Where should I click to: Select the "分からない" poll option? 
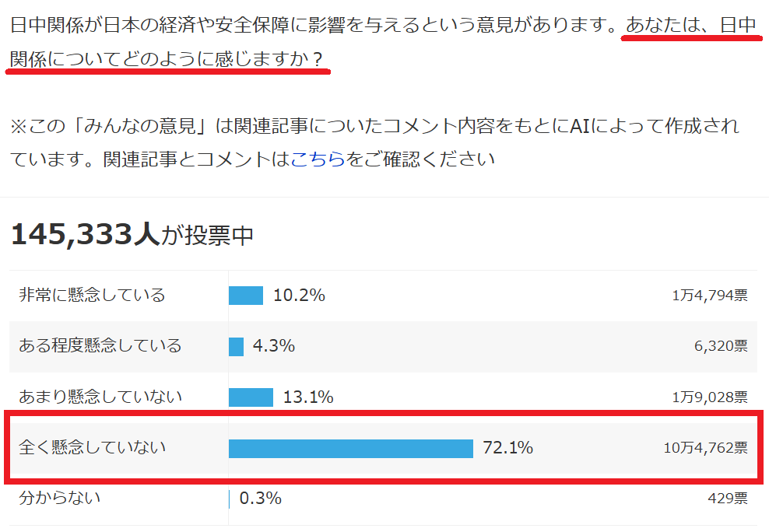pos(60,498)
